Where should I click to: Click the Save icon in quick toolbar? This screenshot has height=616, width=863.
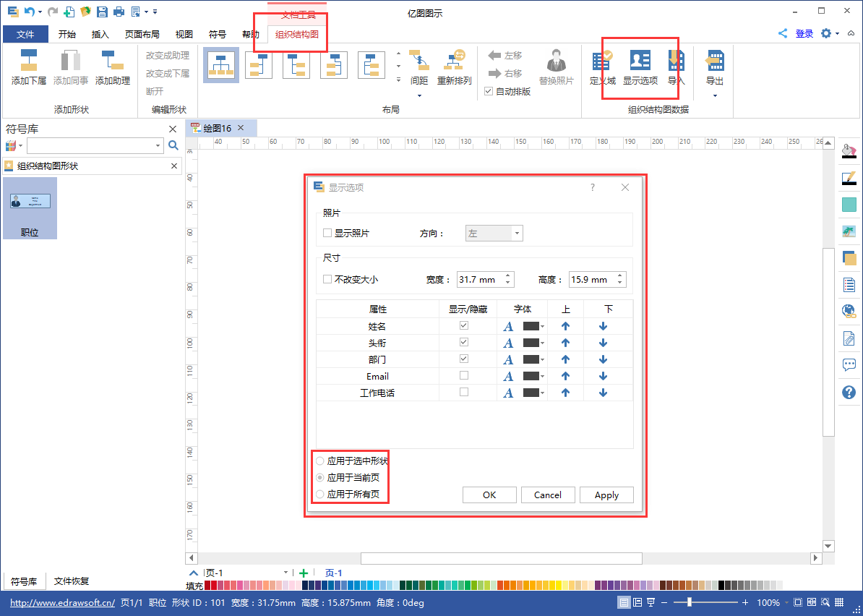(x=102, y=11)
